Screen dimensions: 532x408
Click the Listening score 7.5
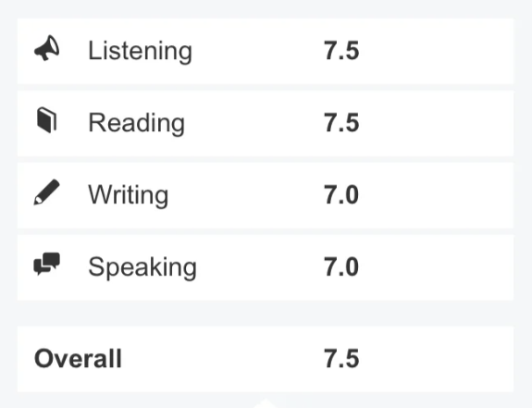(x=341, y=51)
